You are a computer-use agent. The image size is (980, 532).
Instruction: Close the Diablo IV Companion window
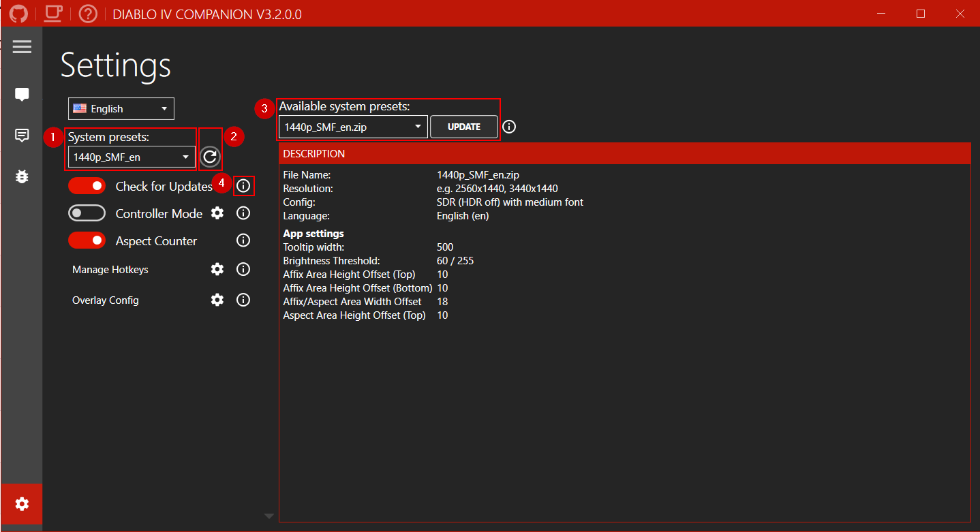[960, 14]
